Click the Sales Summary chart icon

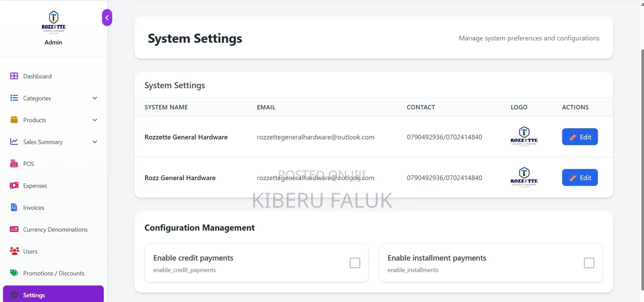[14, 142]
